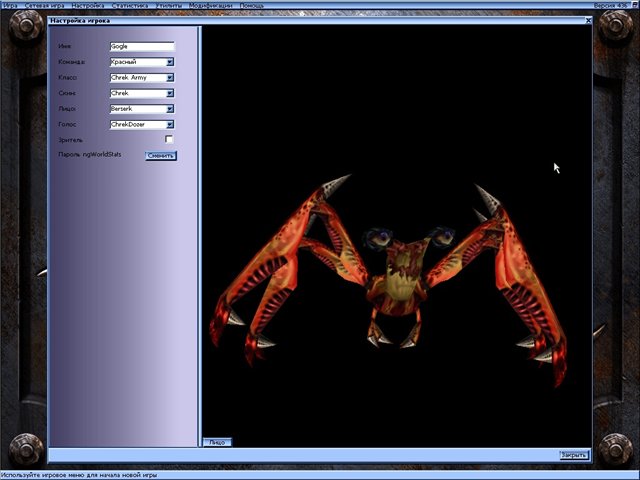Viewport: 640px width, 480px height.
Task: Open the Статистика menu
Action: 129,5
